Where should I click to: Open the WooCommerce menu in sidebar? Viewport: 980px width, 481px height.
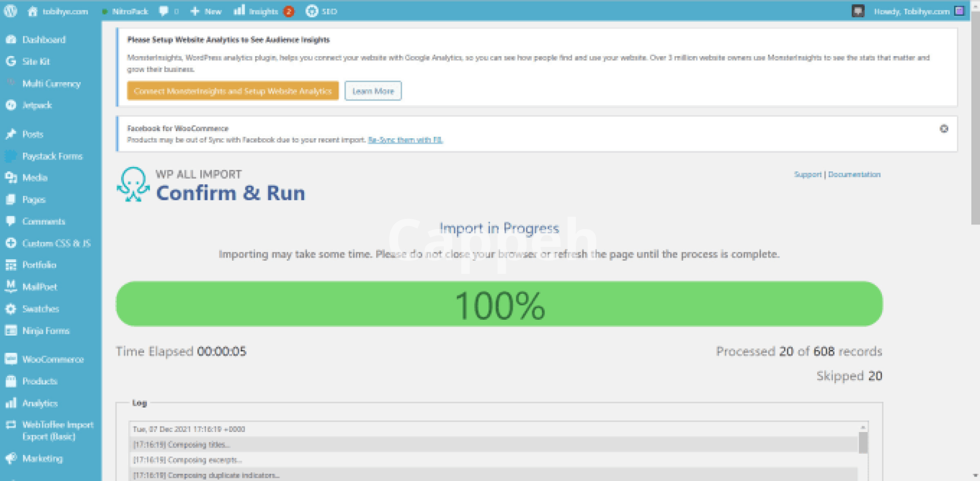[x=53, y=360]
